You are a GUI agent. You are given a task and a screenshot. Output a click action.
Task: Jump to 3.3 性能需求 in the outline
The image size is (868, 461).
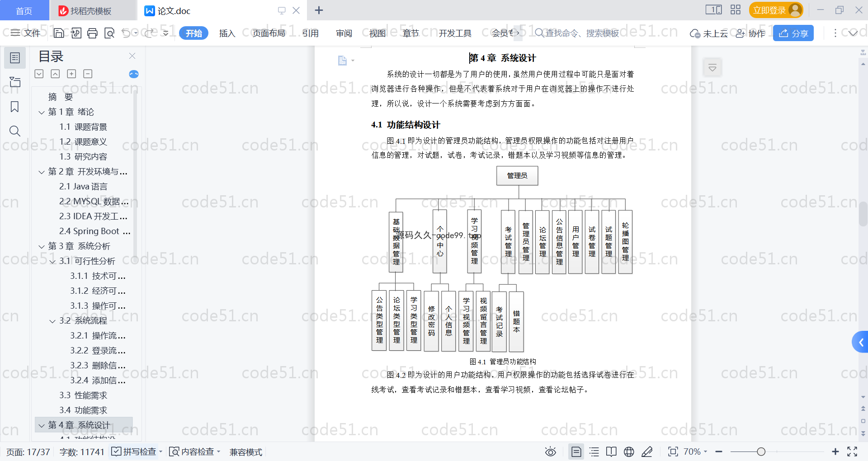coord(83,395)
